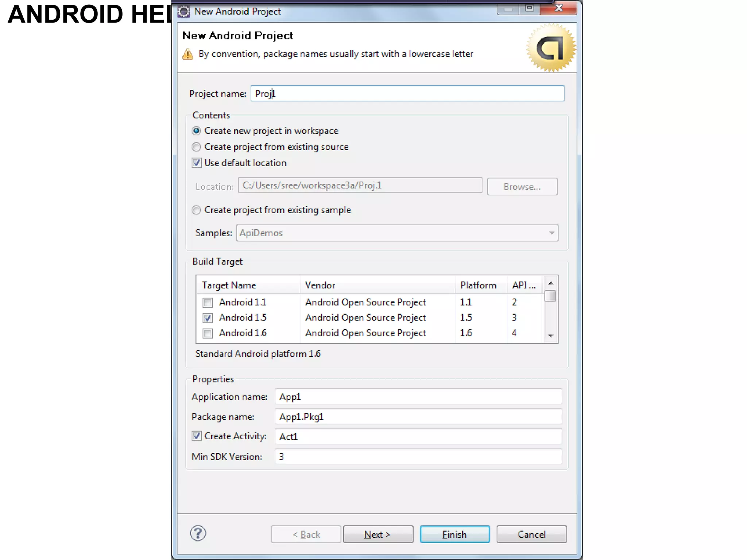Click the Package name input field
Viewport: 747px width, 560px height.
point(418,417)
